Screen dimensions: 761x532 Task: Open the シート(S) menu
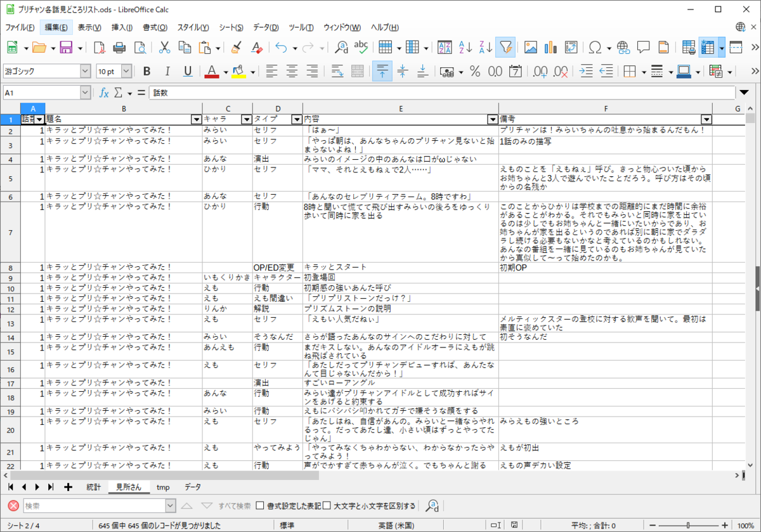[231, 27]
